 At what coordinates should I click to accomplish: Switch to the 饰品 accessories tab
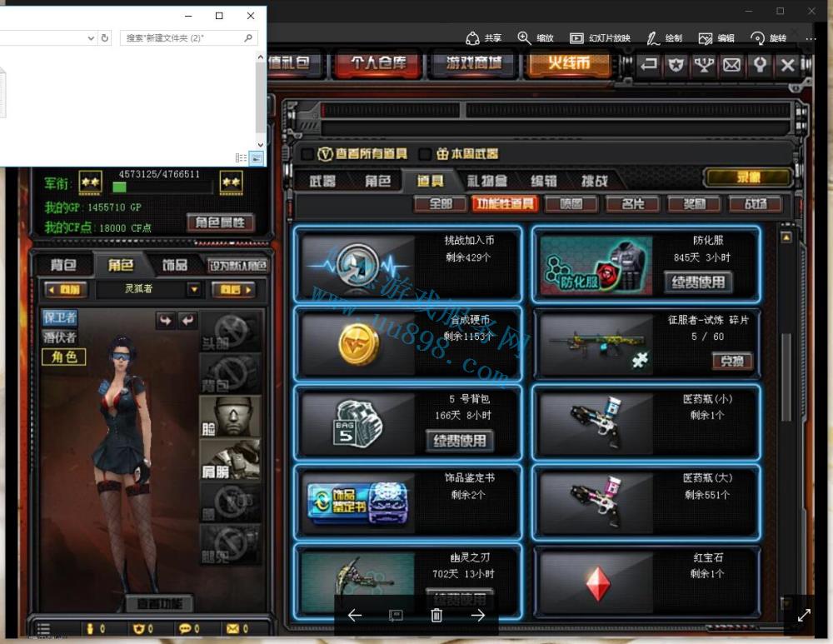pos(175,265)
